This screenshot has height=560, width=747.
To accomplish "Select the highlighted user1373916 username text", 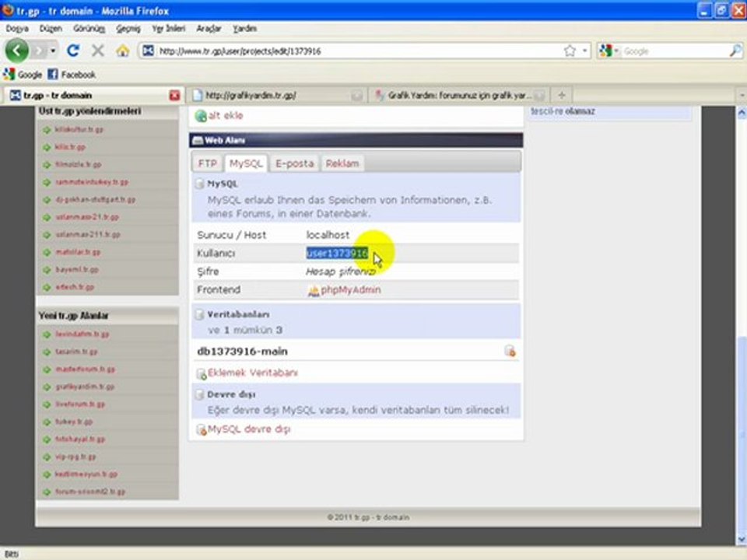I will (x=337, y=254).
